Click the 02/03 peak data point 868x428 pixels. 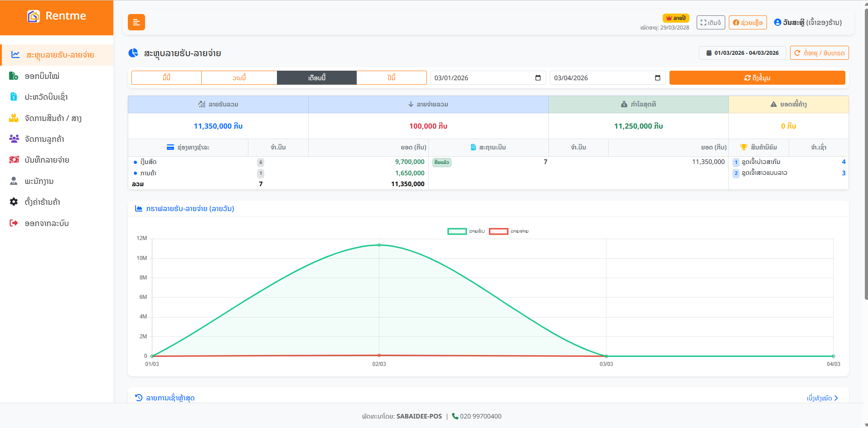coord(379,245)
